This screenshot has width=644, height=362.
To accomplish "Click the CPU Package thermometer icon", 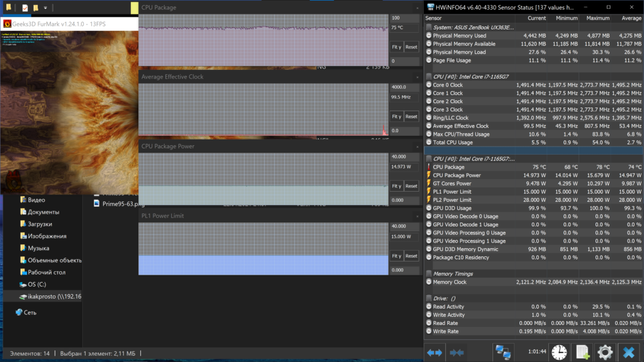I will [x=429, y=167].
